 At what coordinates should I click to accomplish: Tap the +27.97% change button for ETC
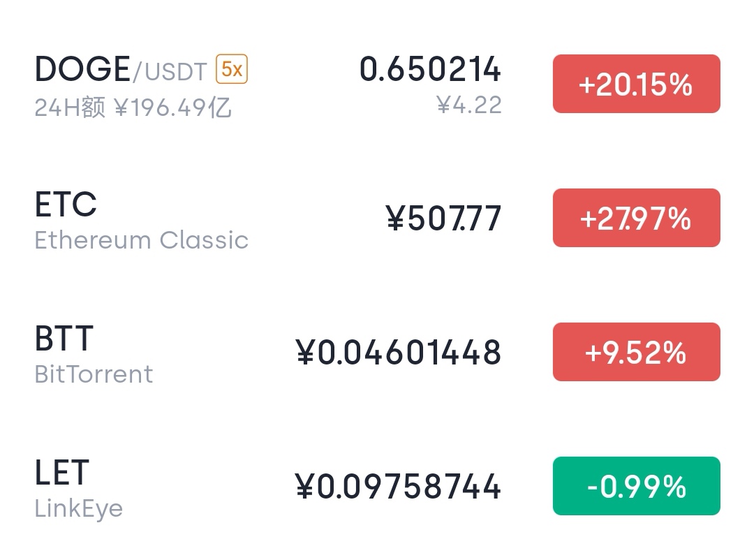point(636,219)
